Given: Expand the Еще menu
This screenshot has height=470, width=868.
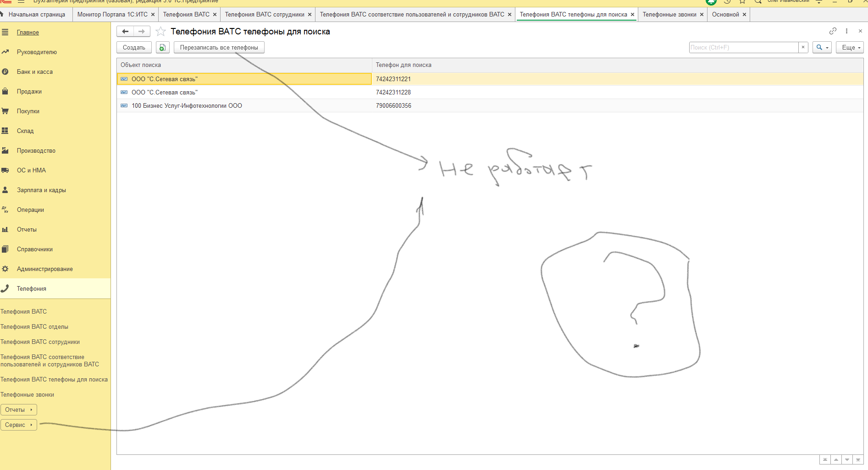Looking at the screenshot, I should [x=850, y=47].
